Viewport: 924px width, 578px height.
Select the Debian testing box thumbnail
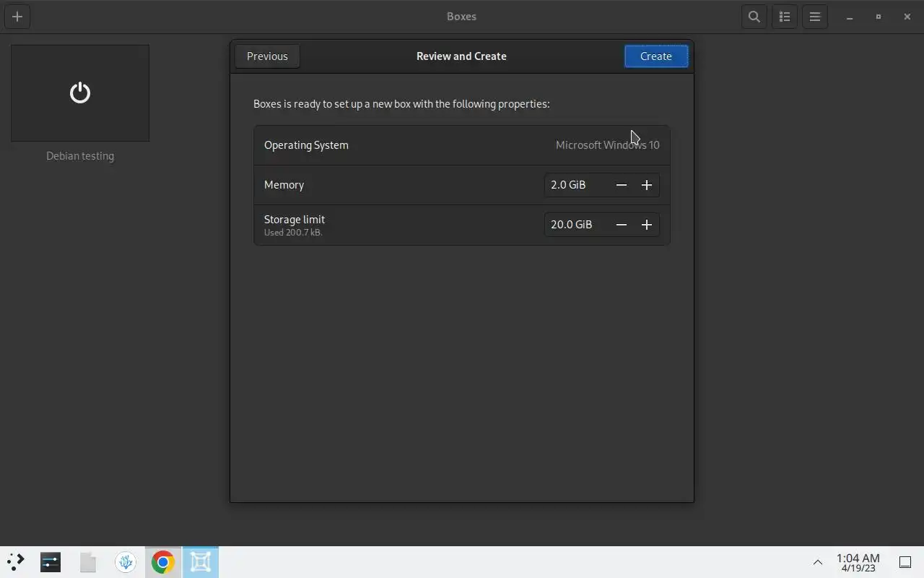coord(80,93)
